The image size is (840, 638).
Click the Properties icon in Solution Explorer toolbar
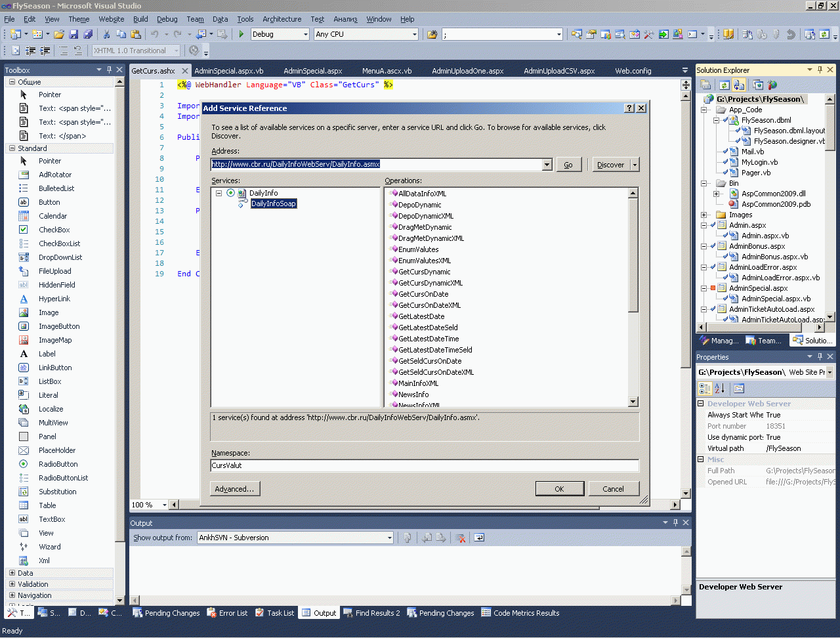tap(705, 85)
